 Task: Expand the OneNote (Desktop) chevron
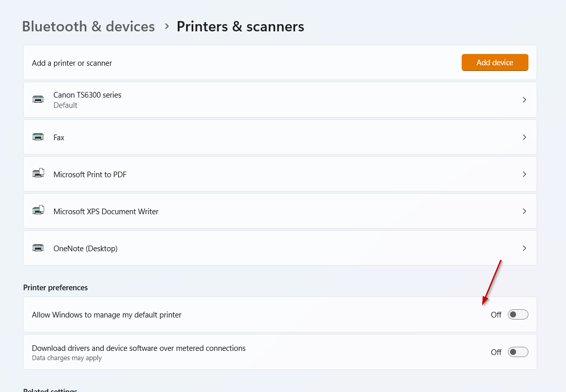524,248
